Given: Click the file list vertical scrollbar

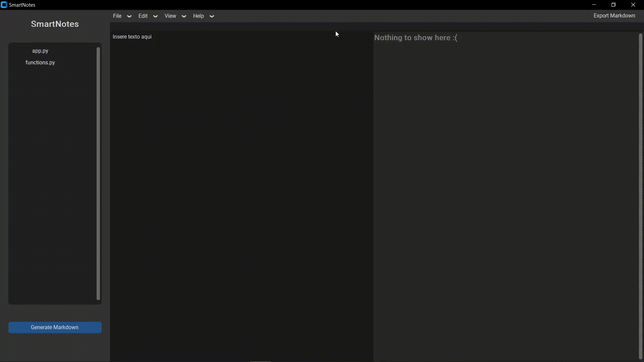Looking at the screenshot, I should click(x=98, y=173).
